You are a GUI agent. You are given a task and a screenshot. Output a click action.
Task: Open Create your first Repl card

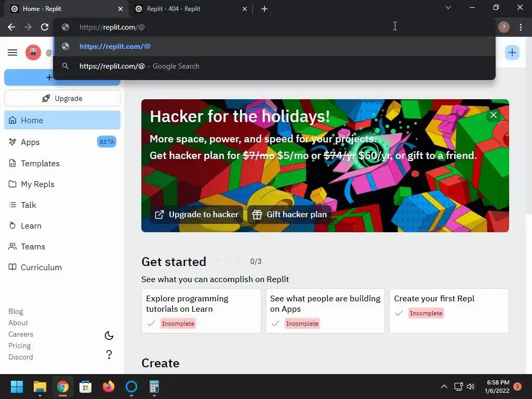[x=449, y=311]
